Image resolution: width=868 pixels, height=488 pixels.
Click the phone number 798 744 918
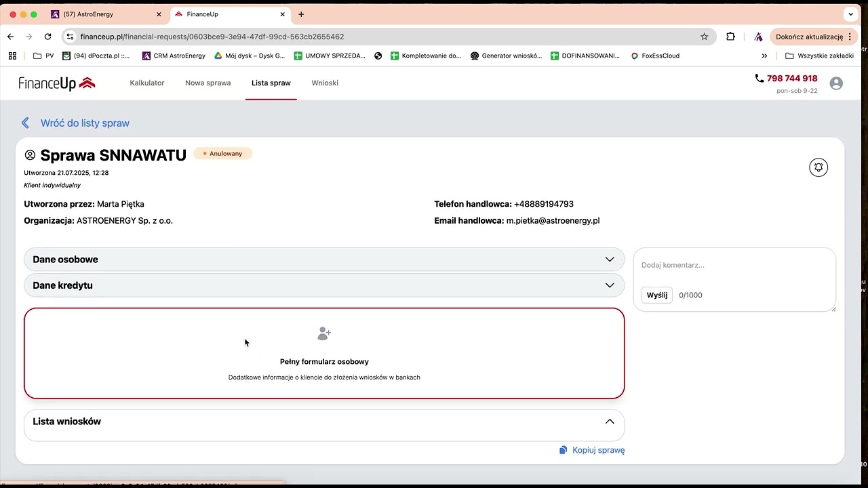(x=792, y=79)
